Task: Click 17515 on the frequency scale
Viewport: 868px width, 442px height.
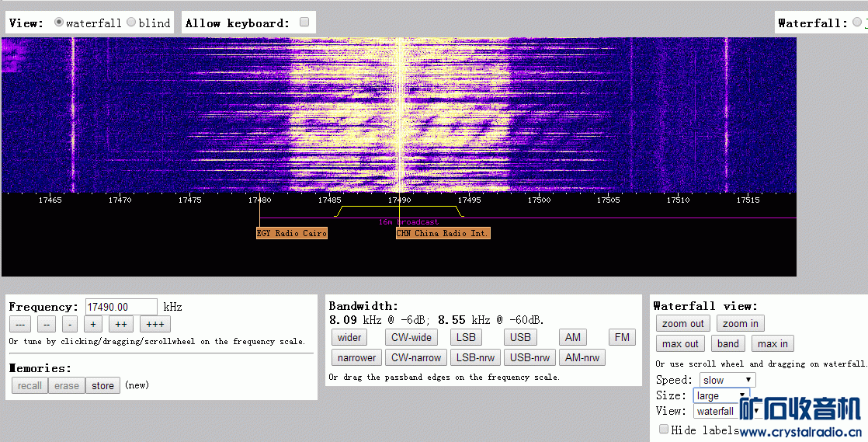Action: pyautogui.click(x=748, y=200)
